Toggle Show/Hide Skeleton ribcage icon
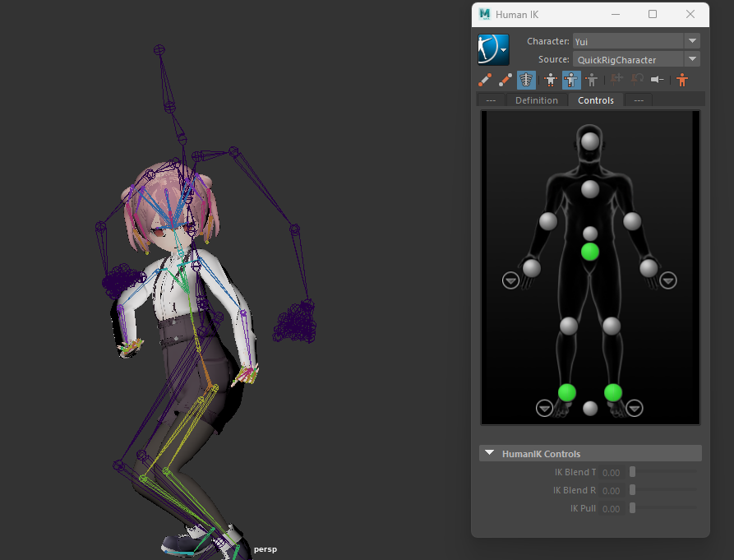This screenshot has width=734, height=560. 526,80
